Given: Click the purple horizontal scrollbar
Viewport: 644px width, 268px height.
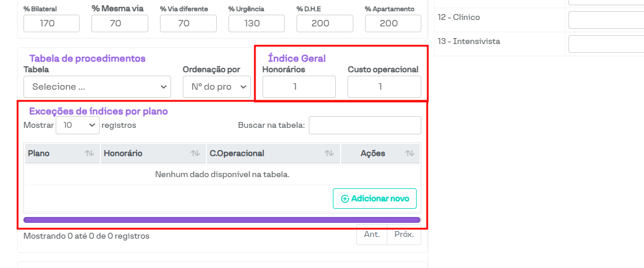Looking at the screenshot, I should [222, 220].
